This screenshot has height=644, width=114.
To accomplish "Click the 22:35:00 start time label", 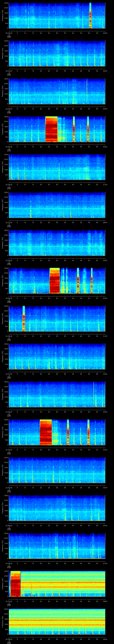I will coord(9,525).
